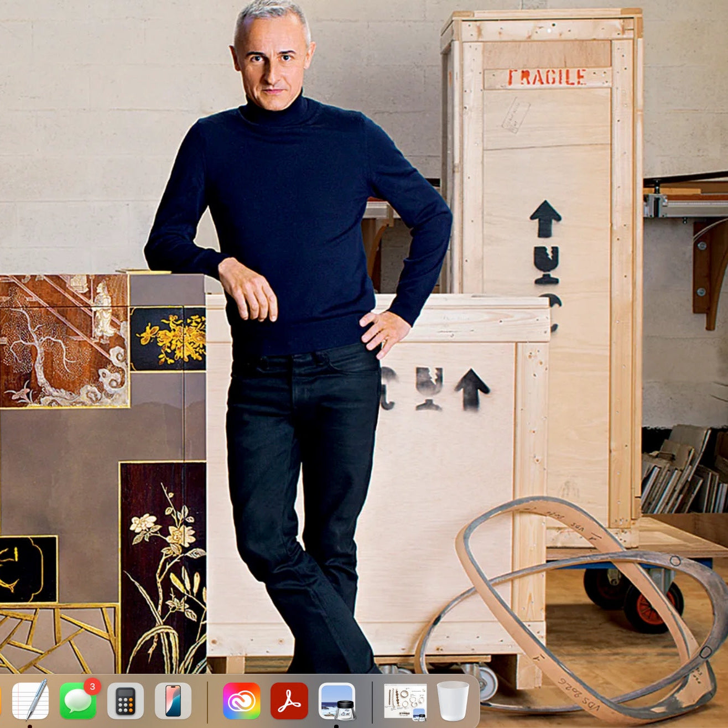Click the red badge showing 3 on Messages
Screen dimensions: 728x728
[x=92, y=687]
